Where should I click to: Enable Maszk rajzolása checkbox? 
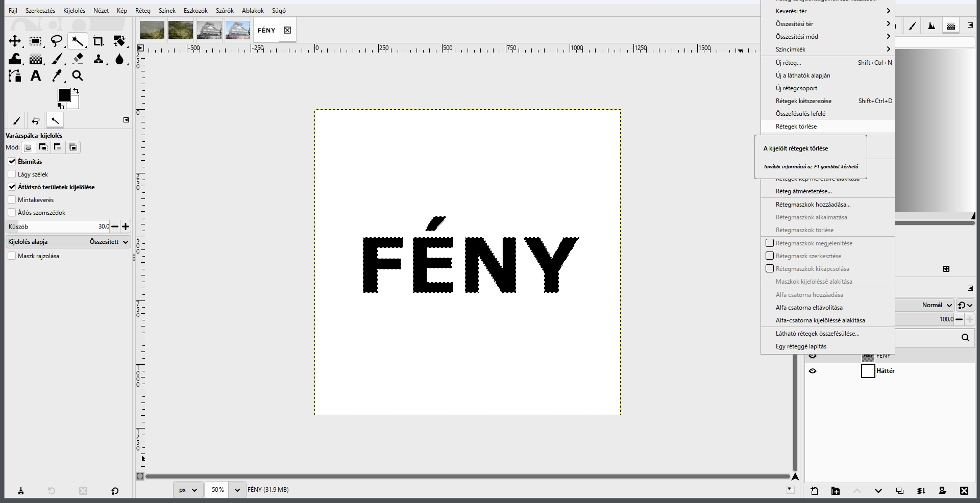(x=12, y=256)
